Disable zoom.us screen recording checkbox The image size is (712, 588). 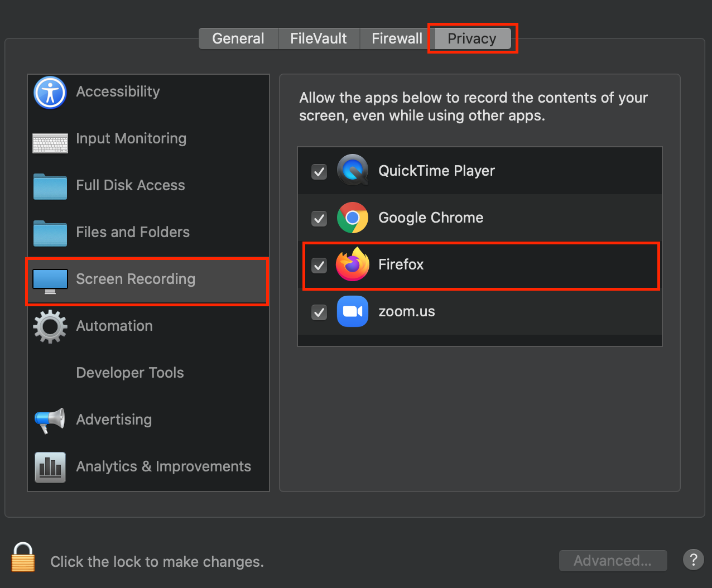click(x=319, y=312)
